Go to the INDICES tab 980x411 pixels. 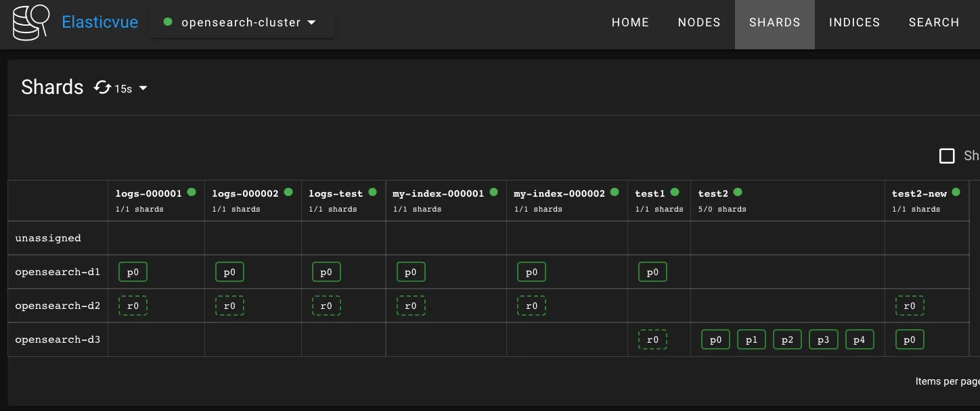coord(854,22)
